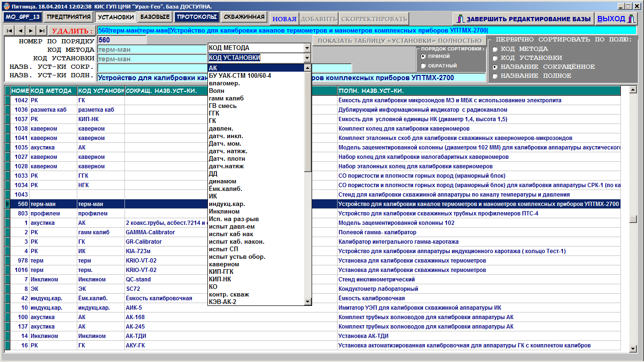Screen dimensions: 644x362
Task: Click ЗАВЕРШИТЬ РЕДАКТИРОВАНИЕ БАЗЫ button
Action: pos(523,19)
